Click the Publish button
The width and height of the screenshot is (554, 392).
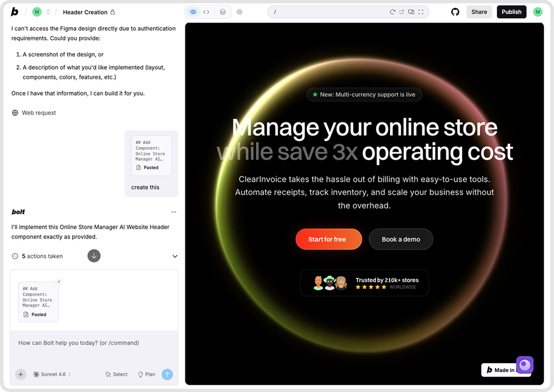click(511, 12)
